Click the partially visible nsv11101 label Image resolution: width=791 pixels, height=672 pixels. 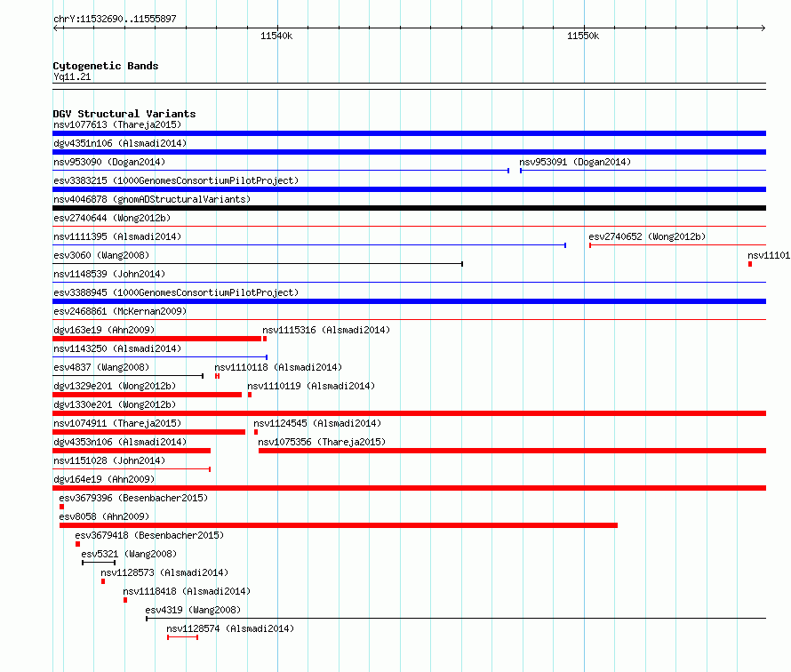[x=769, y=255]
